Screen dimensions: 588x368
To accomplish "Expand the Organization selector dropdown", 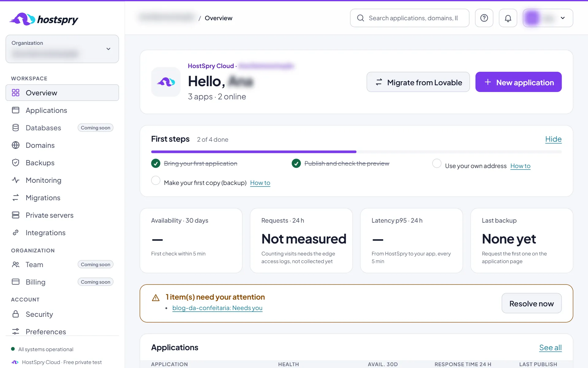I will (x=62, y=49).
